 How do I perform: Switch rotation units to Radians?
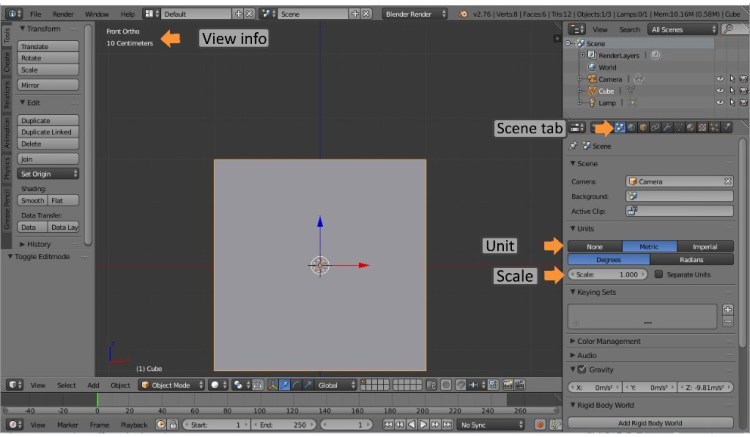(692, 260)
